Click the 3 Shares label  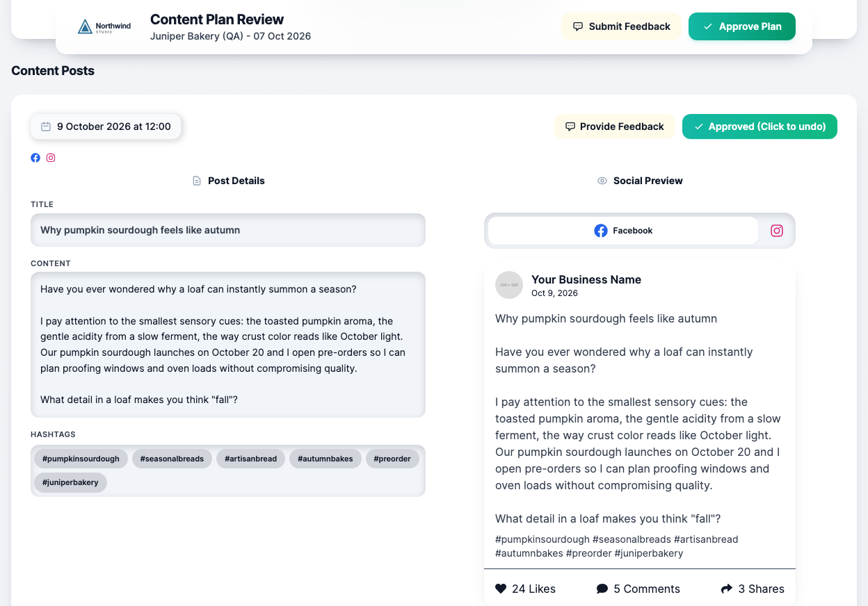pyautogui.click(x=762, y=589)
